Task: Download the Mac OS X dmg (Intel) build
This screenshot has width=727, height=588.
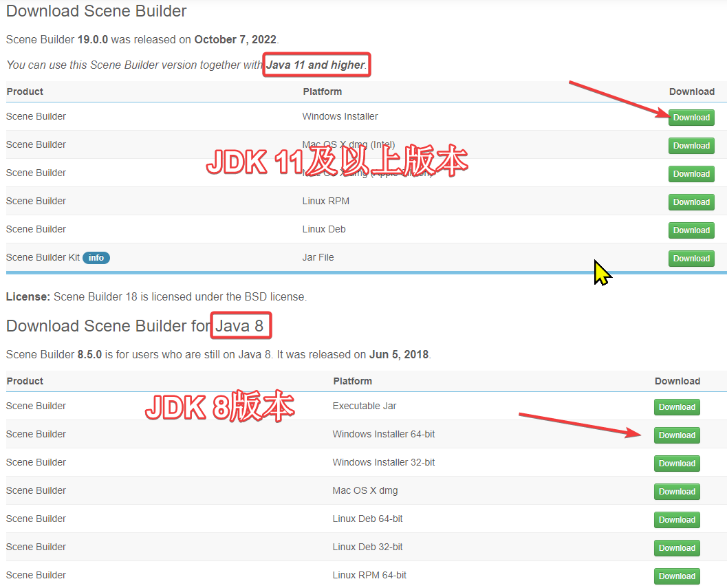Action: pyautogui.click(x=691, y=145)
